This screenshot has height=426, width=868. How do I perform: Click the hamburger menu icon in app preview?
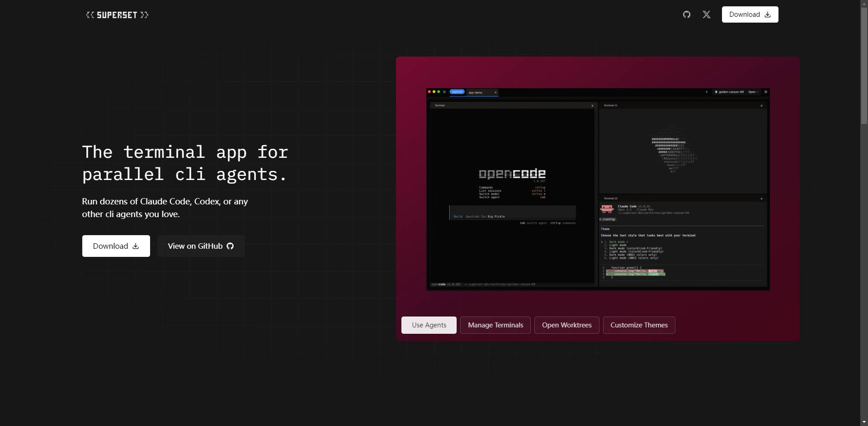[x=444, y=92]
